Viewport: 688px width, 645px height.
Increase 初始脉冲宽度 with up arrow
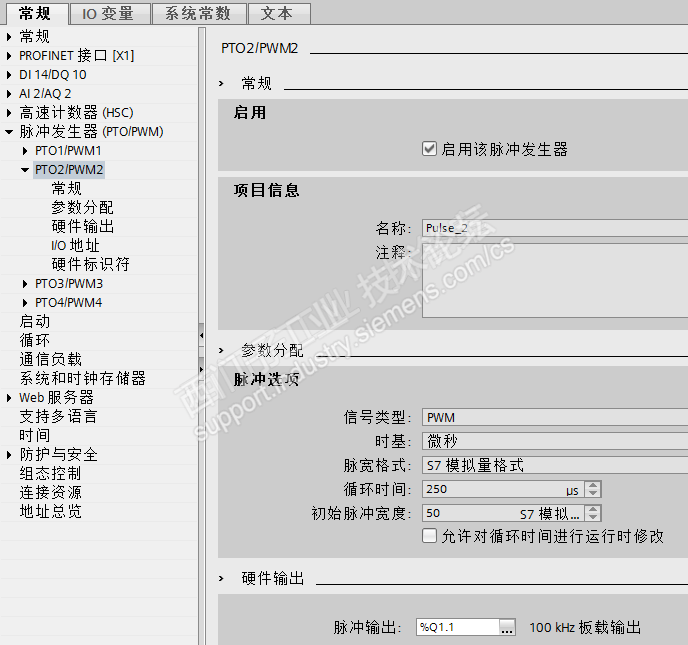pos(593,509)
